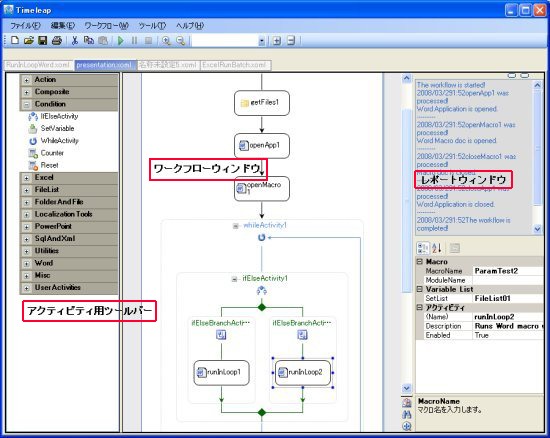Collapse the アクティビティ property section
The image size is (550, 438).
(x=420, y=308)
